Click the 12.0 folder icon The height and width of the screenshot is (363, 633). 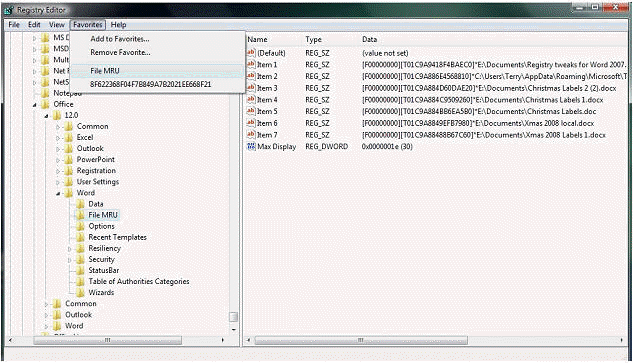(57, 115)
